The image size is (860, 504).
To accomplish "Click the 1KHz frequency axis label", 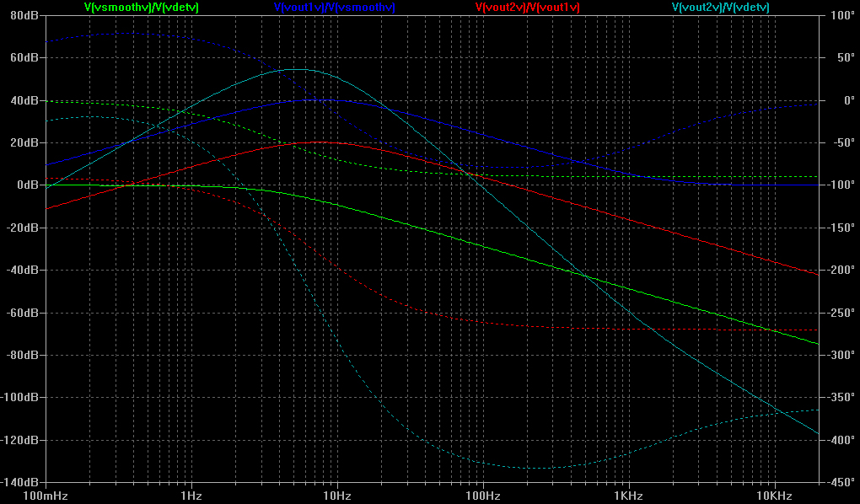I will (x=628, y=495).
